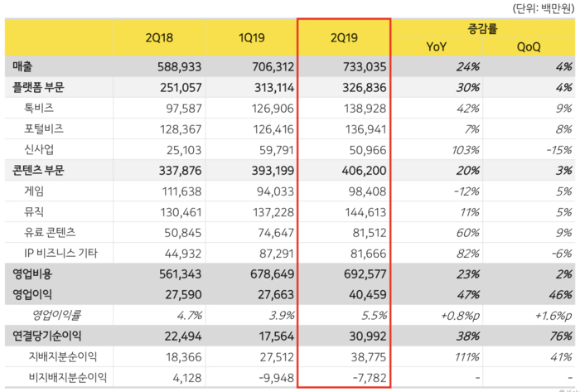Viewport: 580px width, 392px height.
Task: Select the 매출 row label
Action: tap(23, 65)
